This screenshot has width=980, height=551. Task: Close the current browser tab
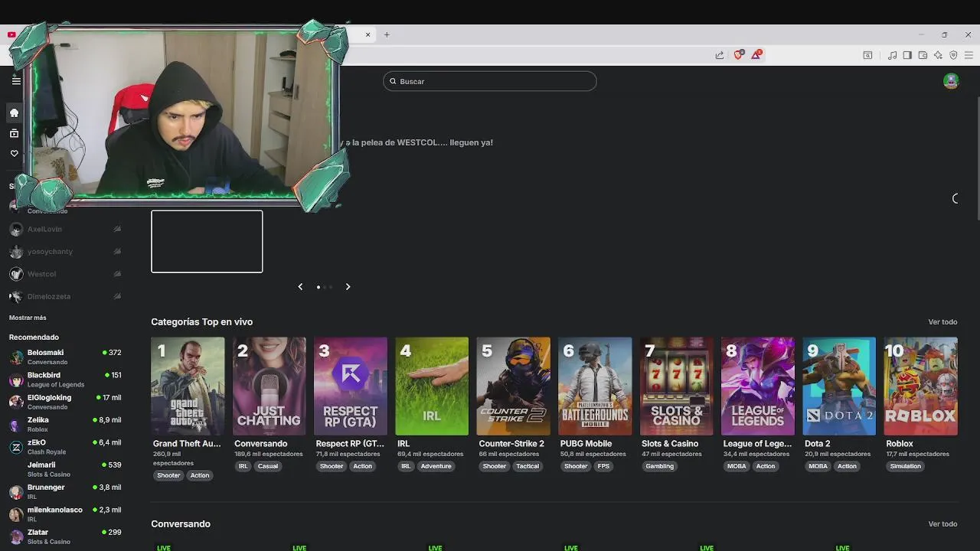pos(367,34)
